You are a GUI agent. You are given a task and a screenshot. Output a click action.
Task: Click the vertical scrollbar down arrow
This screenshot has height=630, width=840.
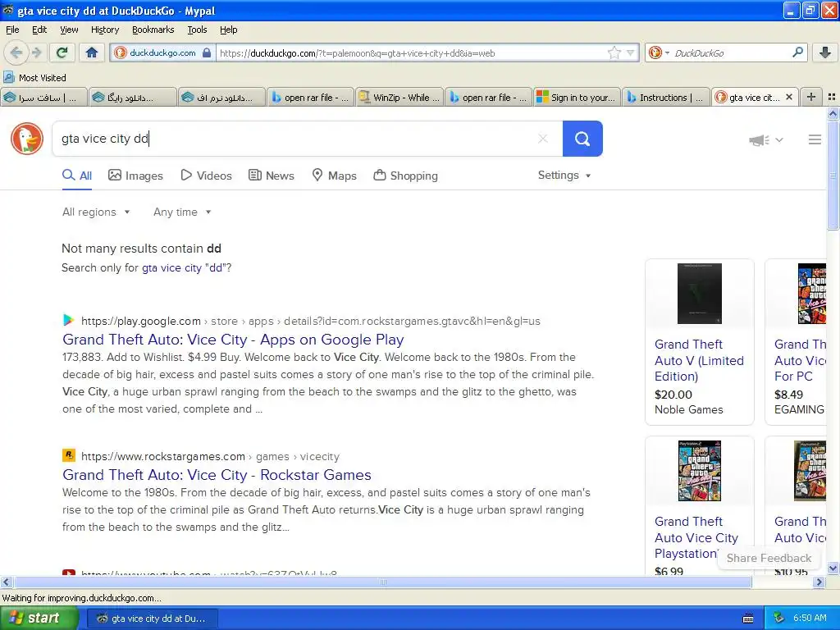833,568
